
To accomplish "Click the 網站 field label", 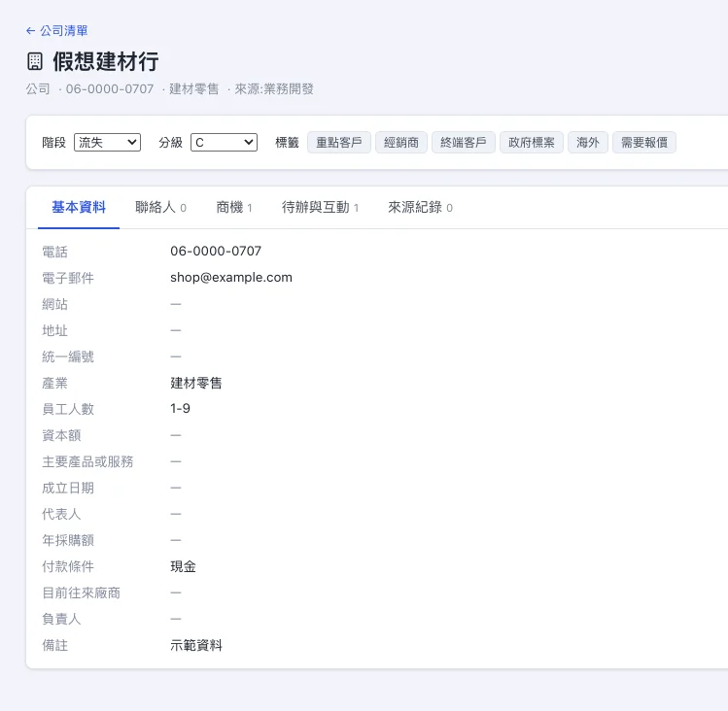I will pos(54,304).
